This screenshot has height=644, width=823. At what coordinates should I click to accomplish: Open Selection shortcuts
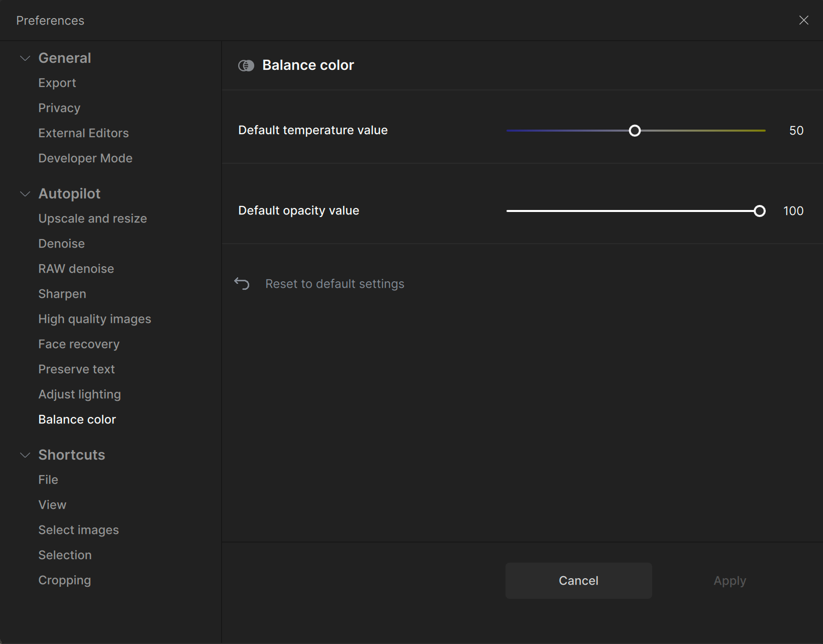(65, 555)
